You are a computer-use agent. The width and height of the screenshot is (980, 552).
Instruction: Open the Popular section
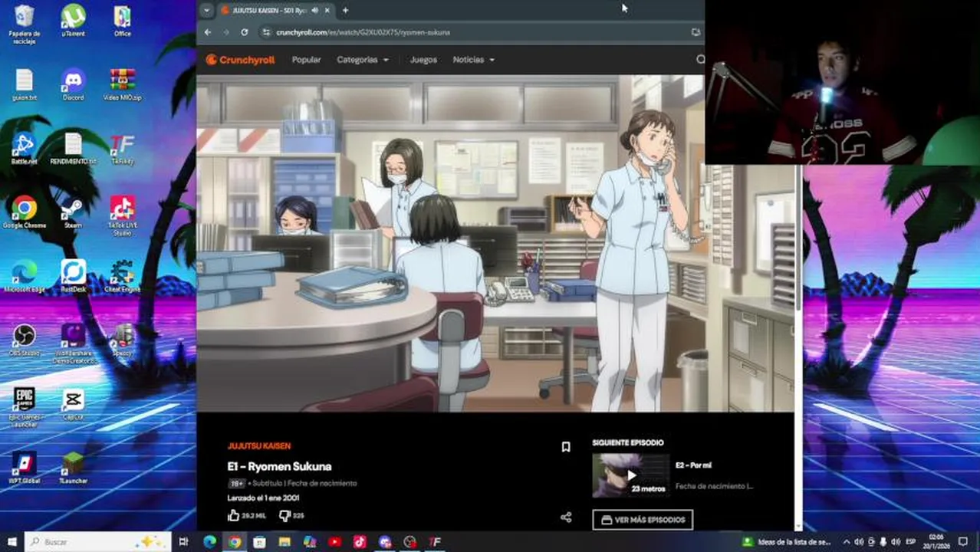(306, 60)
